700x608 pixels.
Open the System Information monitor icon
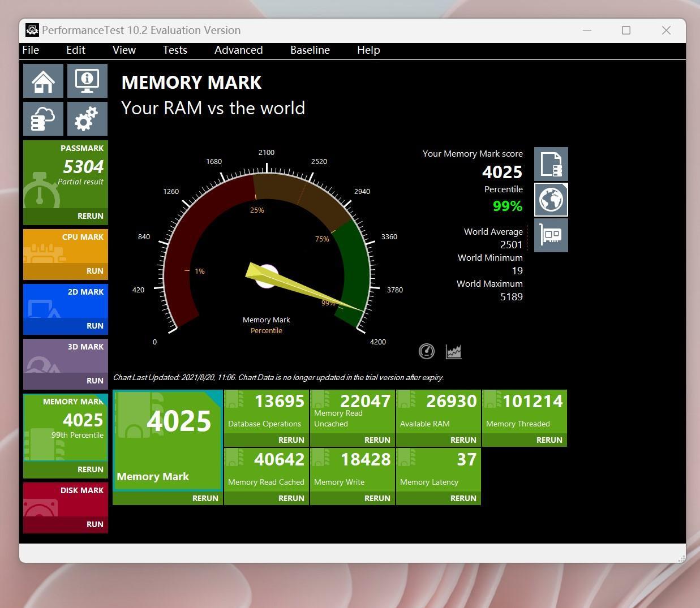tap(87, 81)
